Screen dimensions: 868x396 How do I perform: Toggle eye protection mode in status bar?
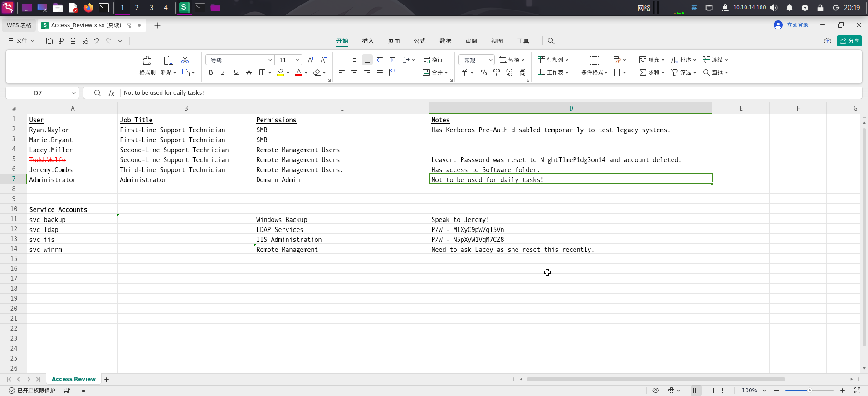coord(656,391)
